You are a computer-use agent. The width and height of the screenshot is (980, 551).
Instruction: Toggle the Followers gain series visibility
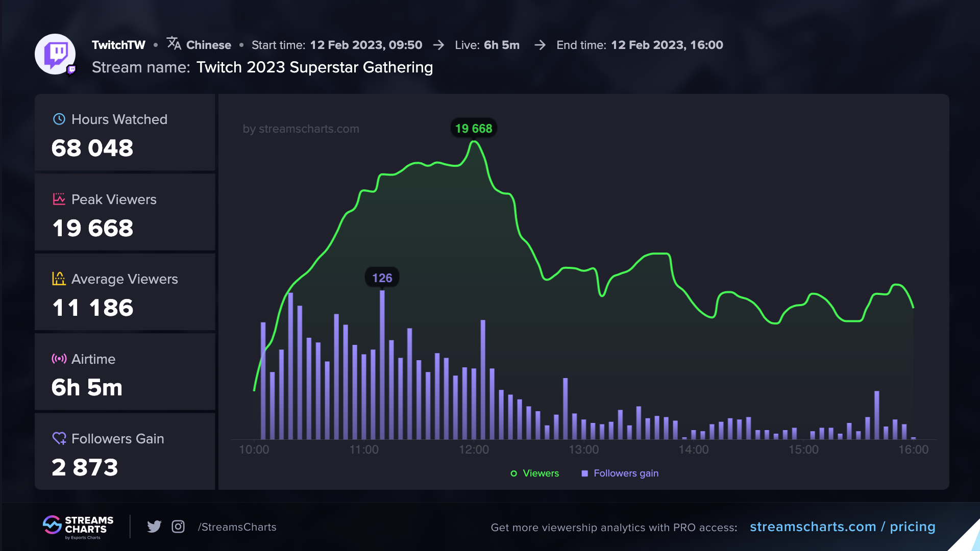(x=620, y=473)
